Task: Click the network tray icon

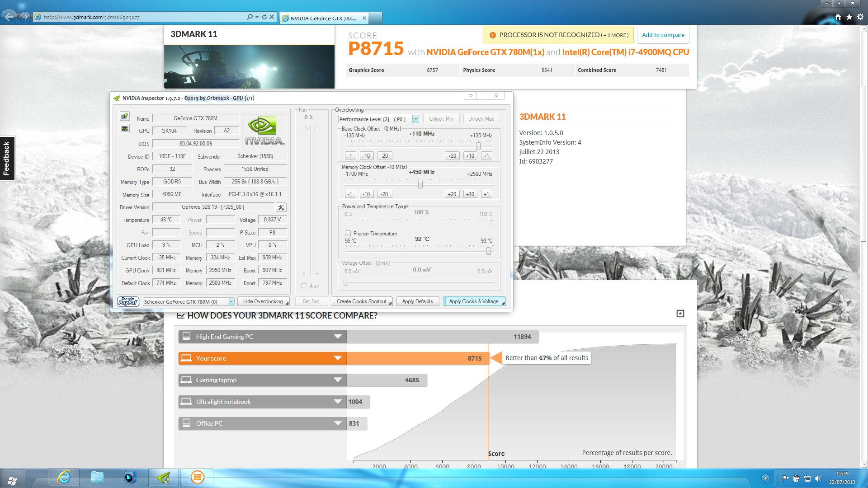Action: coord(807,479)
